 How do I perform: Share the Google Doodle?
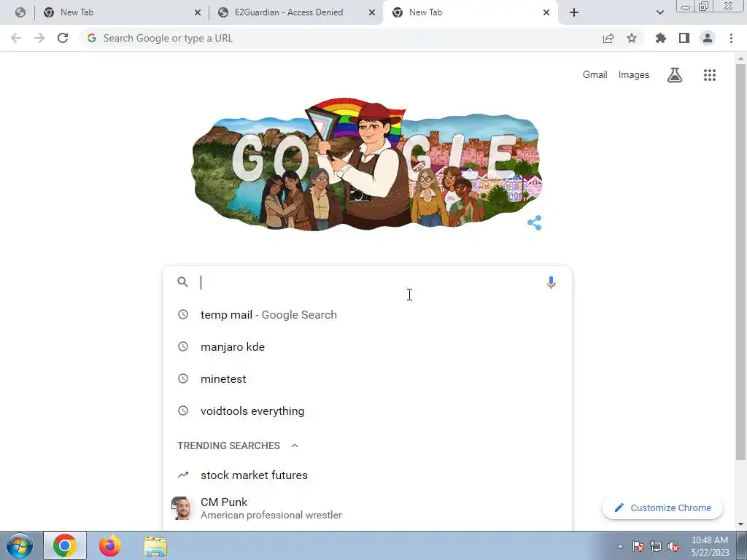534,222
